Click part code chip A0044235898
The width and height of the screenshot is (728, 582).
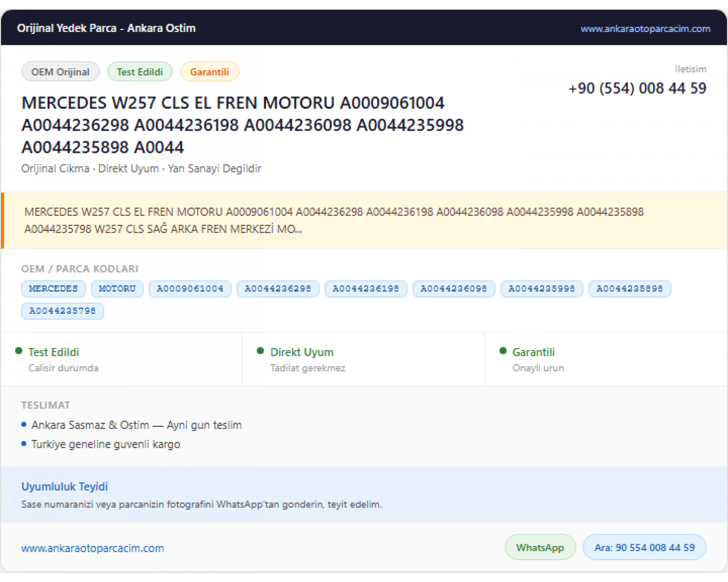(629, 289)
